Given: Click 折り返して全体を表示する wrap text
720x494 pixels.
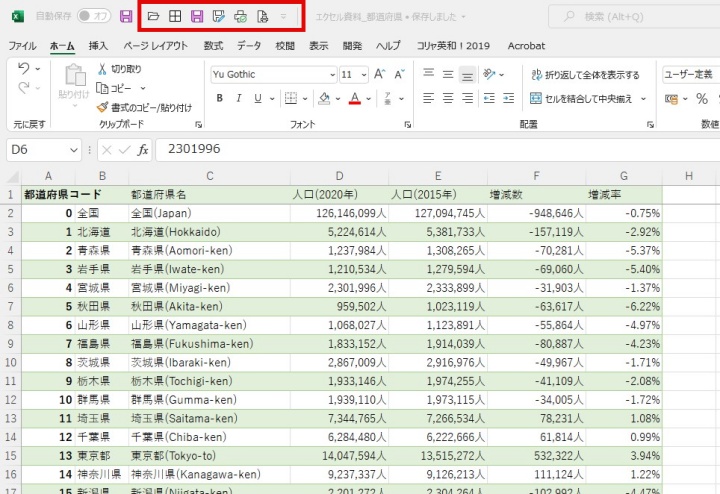Looking at the screenshot, I should [585, 75].
